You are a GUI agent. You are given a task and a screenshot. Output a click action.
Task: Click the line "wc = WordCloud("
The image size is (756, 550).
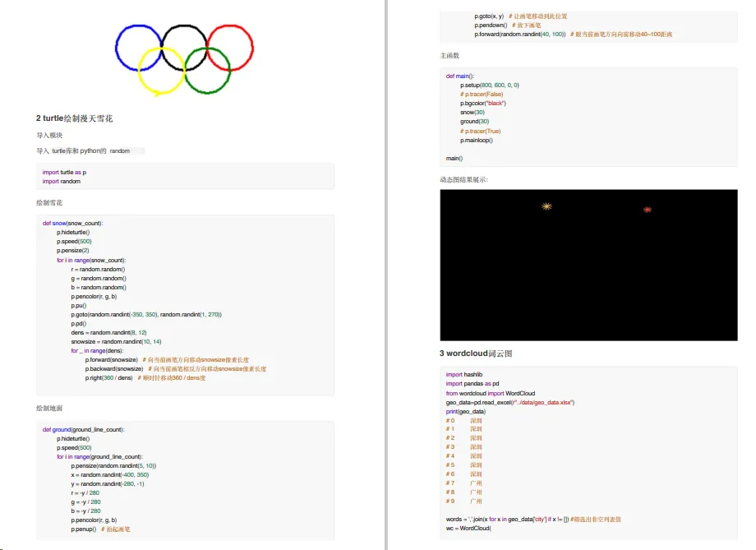468,529
